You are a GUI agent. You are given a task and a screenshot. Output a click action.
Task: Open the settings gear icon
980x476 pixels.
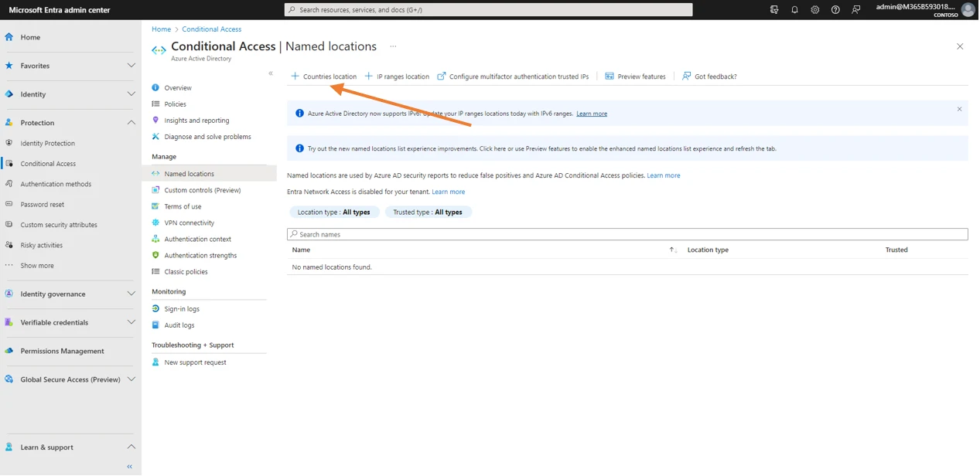click(x=814, y=10)
